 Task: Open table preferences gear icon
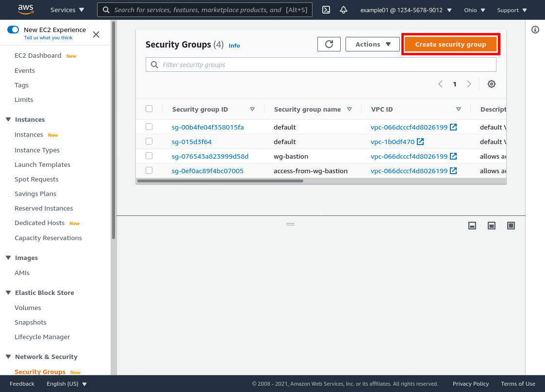tap(492, 84)
